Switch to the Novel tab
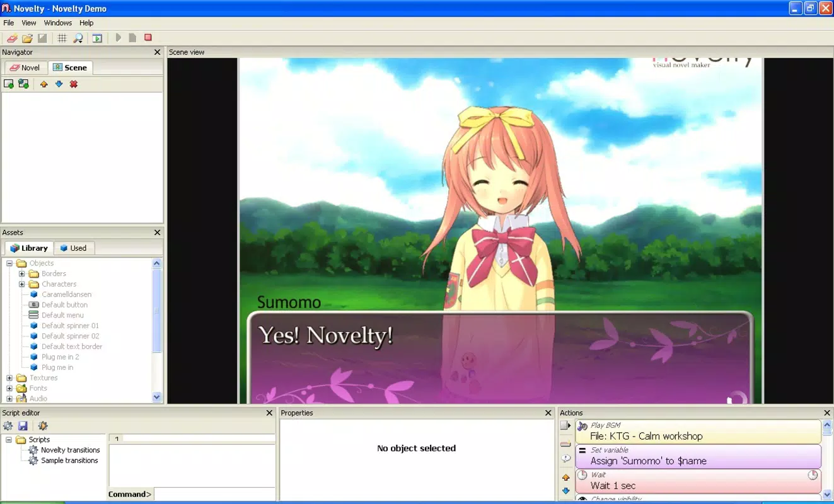Image resolution: width=834 pixels, height=504 pixels. 25,67
